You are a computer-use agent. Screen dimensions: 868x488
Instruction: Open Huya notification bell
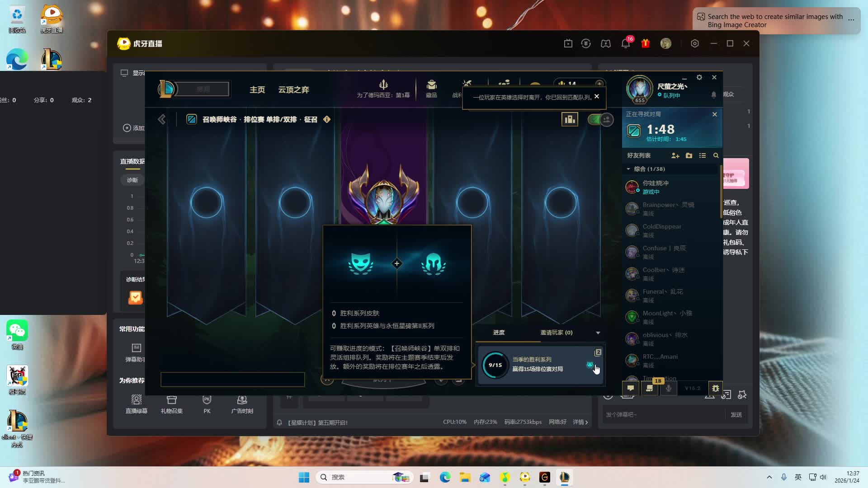(626, 44)
